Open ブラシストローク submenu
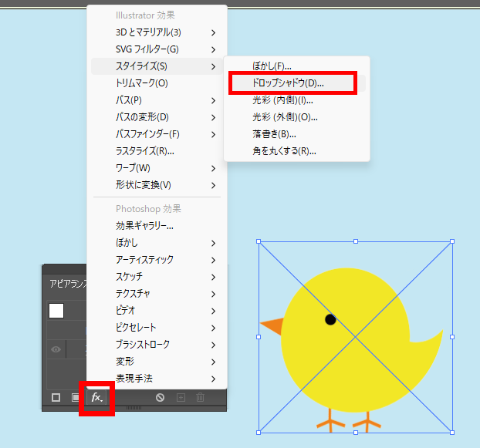 (x=157, y=345)
